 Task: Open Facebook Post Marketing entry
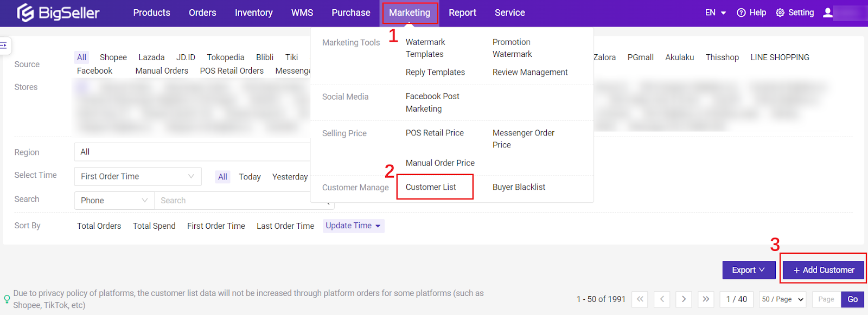click(x=432, y=102)
